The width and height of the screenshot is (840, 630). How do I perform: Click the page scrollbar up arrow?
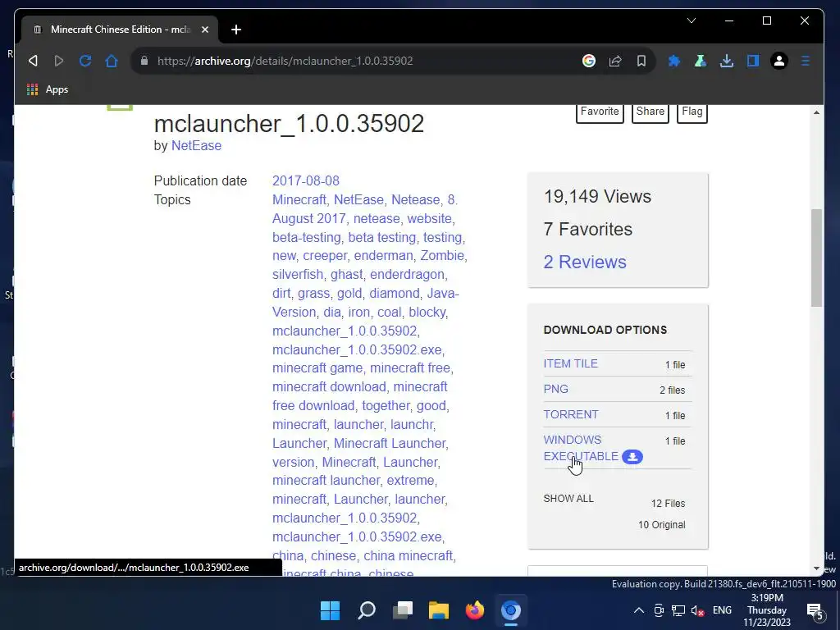coord(816,112)
